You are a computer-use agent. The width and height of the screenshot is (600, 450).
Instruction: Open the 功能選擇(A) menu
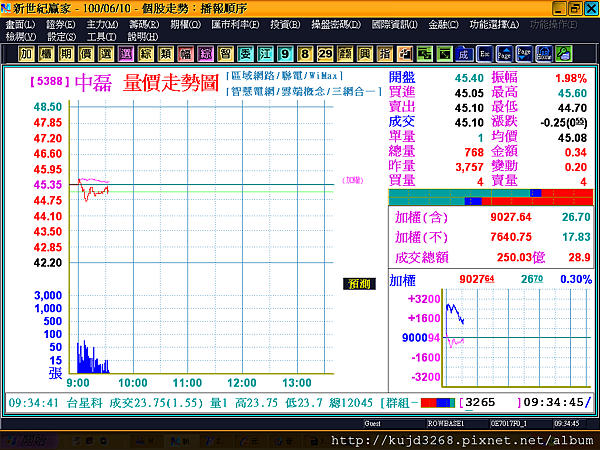click(494, 24)
